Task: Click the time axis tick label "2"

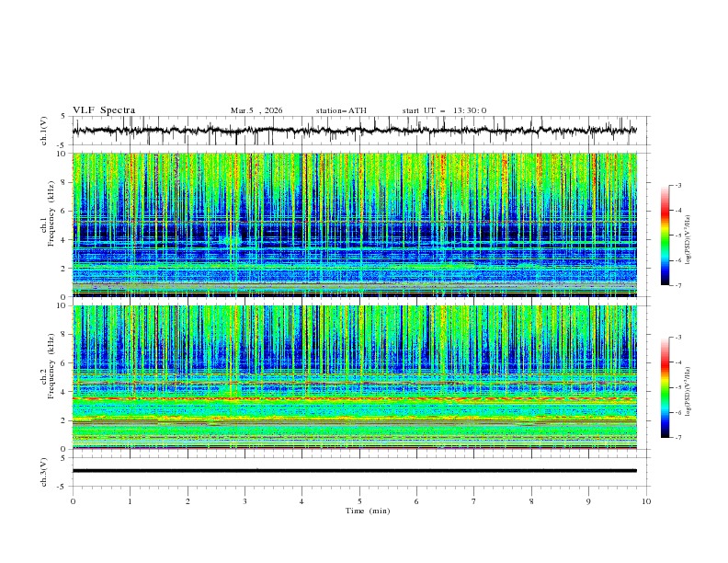Action: pos(188,501)
